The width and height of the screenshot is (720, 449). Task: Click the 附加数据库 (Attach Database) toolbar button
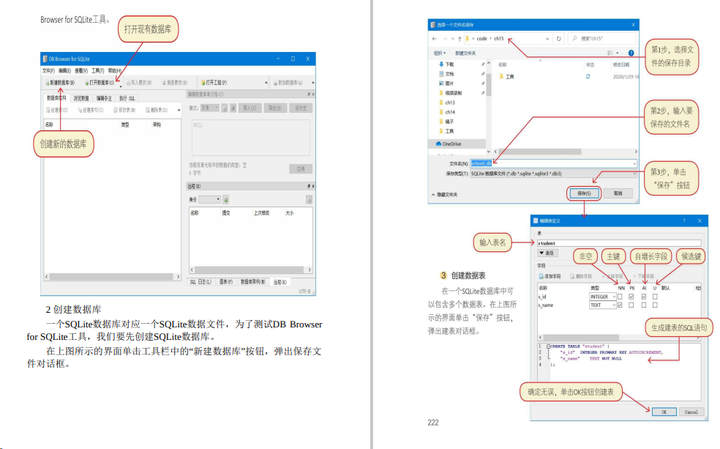(x=288, y=83)
